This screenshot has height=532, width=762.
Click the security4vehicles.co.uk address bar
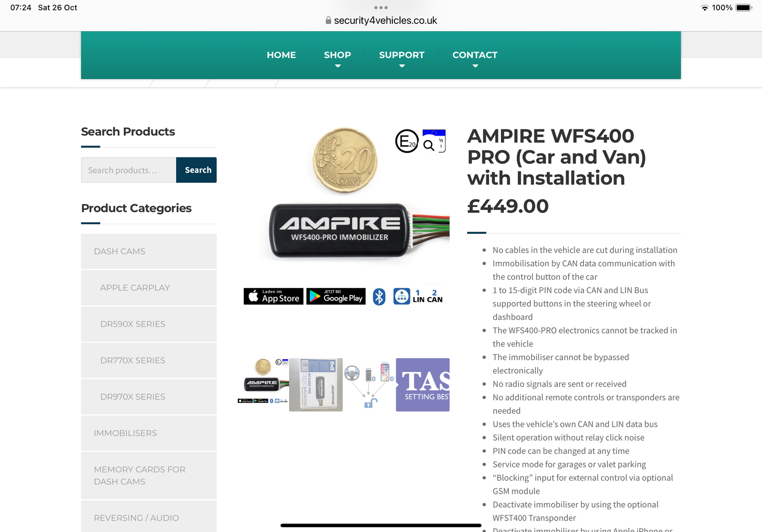click(381, 20)
